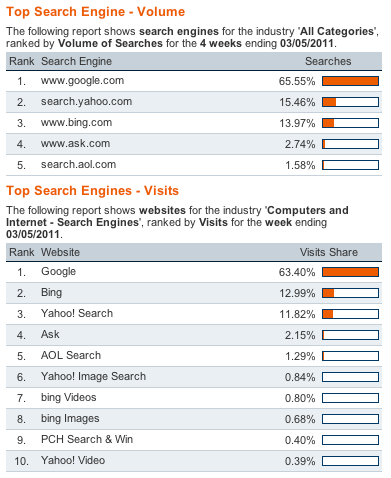The image size is (391, 478).
Task: Click the www.google.com search engine entry
Action: pos(82,81)
